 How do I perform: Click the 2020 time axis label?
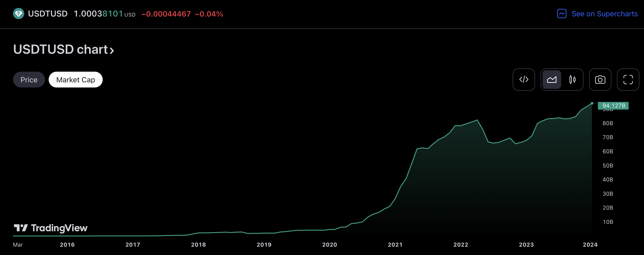(x=329, y=245)
